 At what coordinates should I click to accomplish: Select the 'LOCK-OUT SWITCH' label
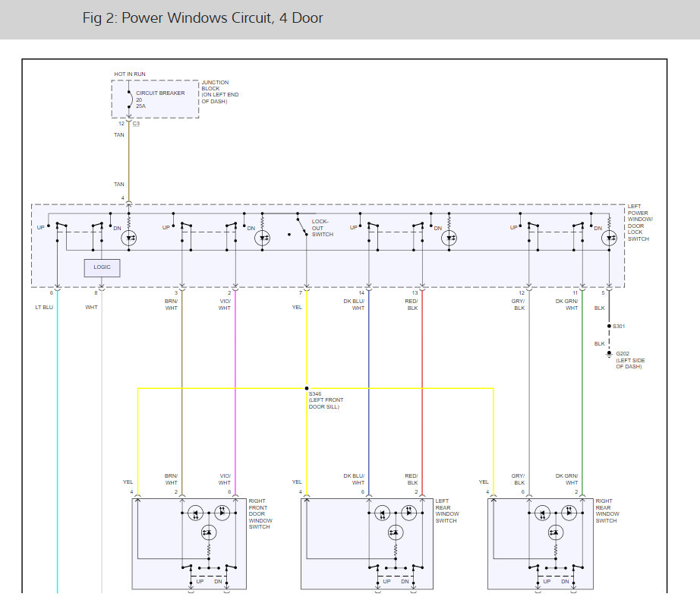[323, 228]
